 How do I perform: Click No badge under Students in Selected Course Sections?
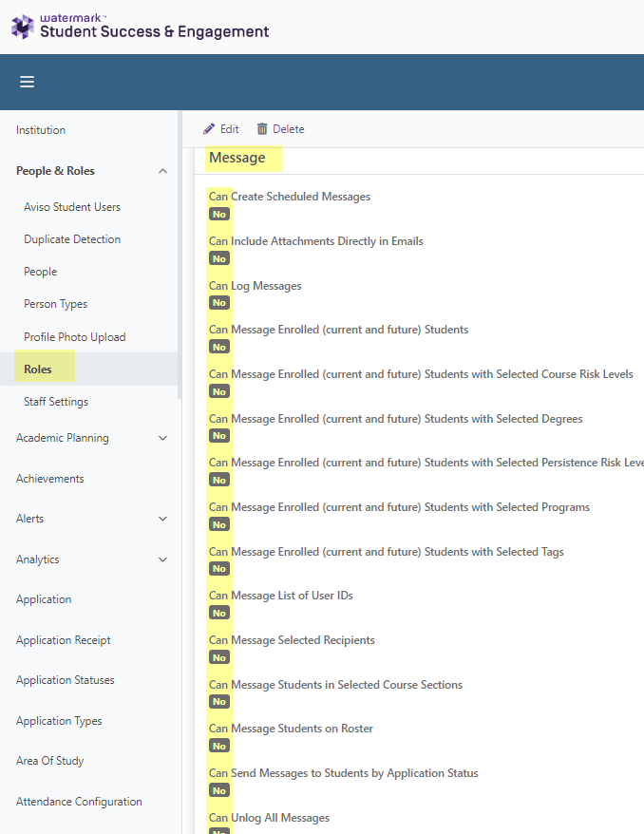tap(219, 702)
